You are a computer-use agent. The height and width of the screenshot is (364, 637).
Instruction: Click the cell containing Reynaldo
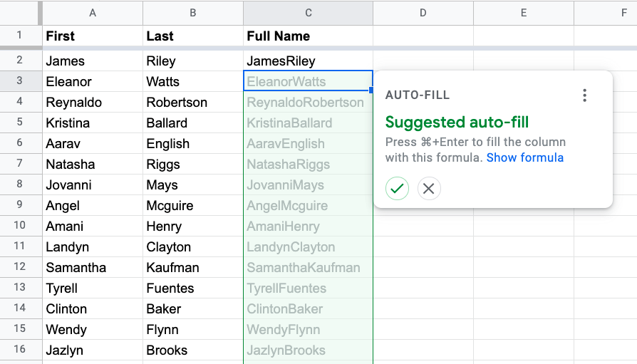pyautogui.click(x=93, y=102)
